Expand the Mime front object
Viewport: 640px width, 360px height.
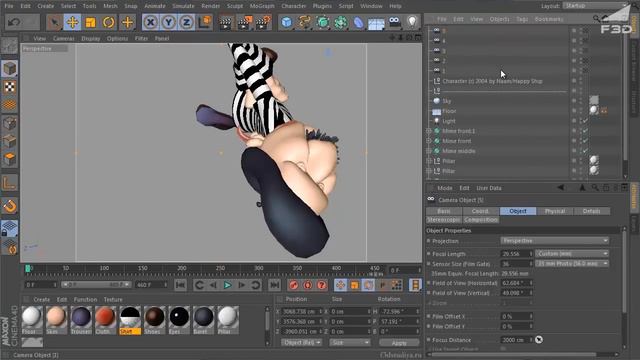click(x=429, y=141)
